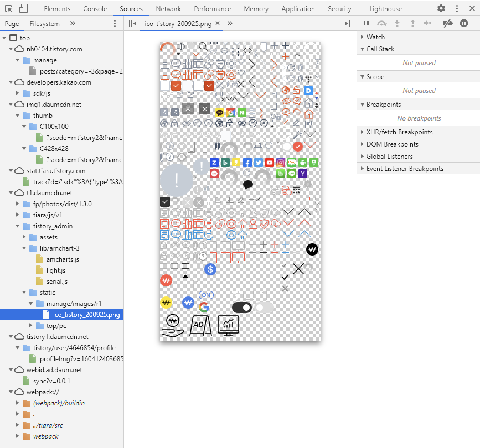Show more navigator tabs chevron
This screenshot has width=480, height=448.
coord(73,24)
